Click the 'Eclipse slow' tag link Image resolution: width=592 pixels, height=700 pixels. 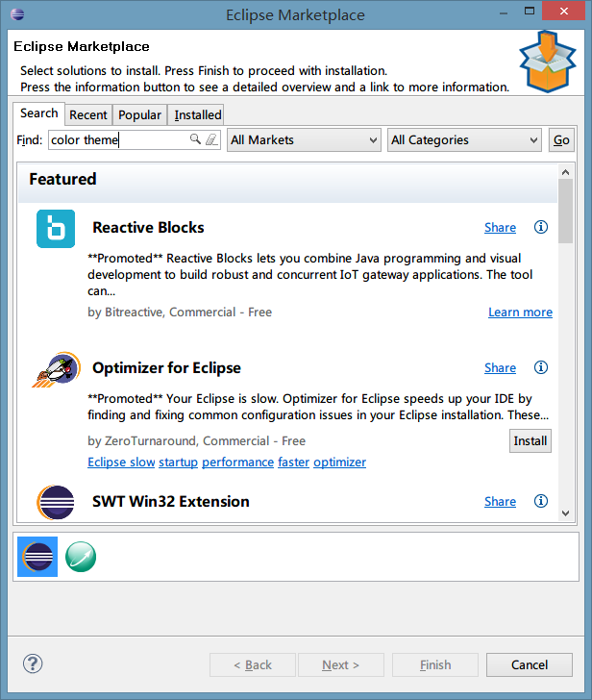[x=121, y=462]
